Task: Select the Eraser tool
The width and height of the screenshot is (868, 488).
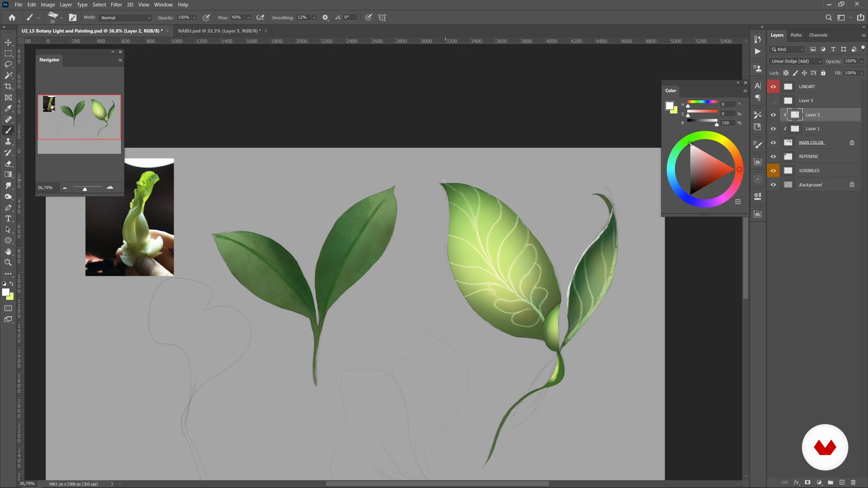Action: point(8,164)
